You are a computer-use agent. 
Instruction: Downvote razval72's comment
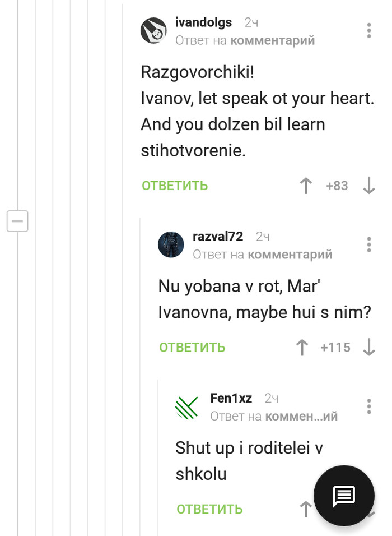click(369, 348)
